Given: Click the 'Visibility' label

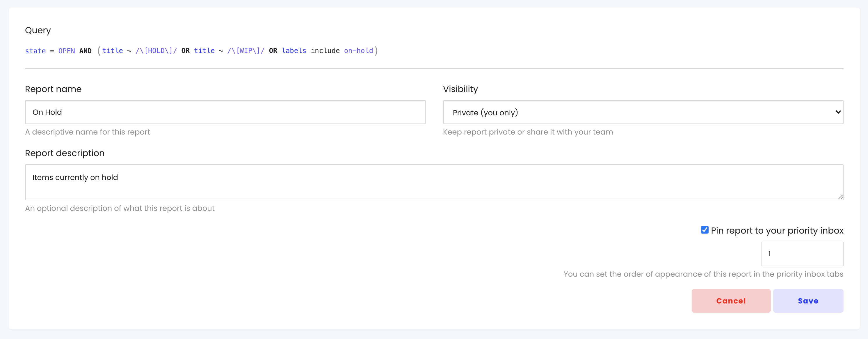Looking at the screenshot, I should 460,89.
